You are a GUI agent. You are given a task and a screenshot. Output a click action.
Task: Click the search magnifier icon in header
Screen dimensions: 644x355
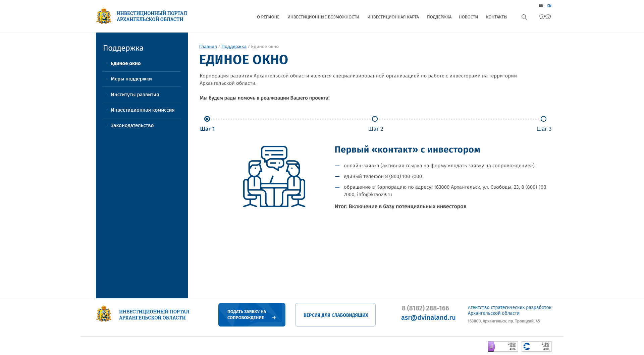[x=524, y=17]
